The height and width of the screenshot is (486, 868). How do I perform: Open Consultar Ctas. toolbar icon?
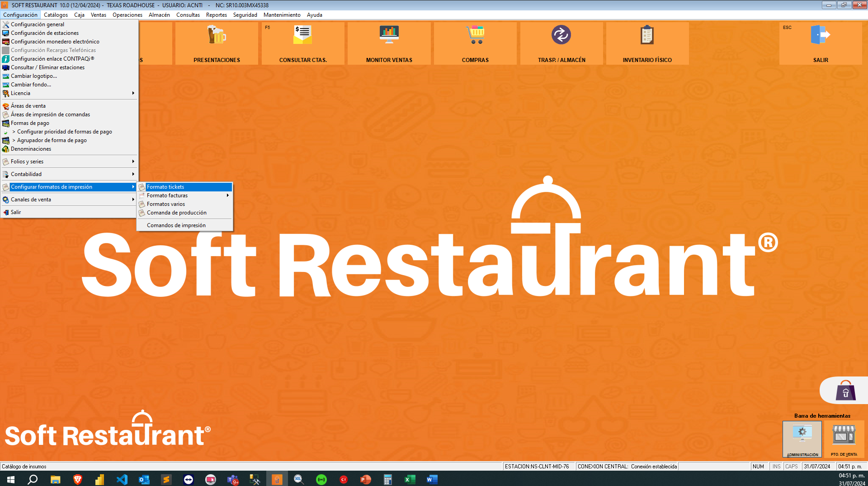(303, 43)
